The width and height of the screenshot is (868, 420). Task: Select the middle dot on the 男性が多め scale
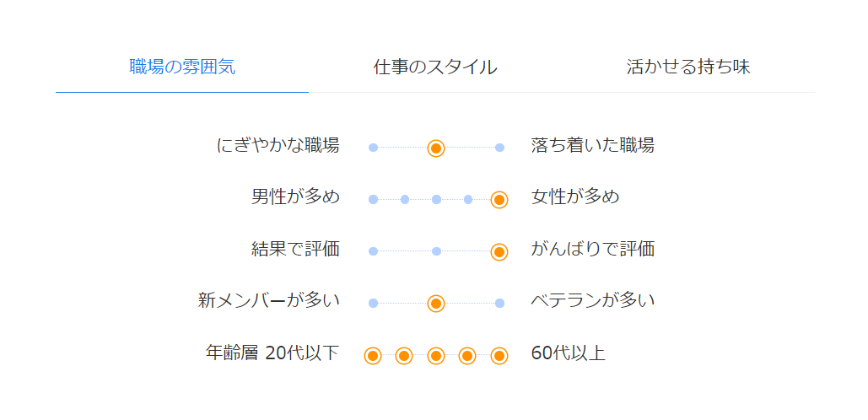pos(436,200)
